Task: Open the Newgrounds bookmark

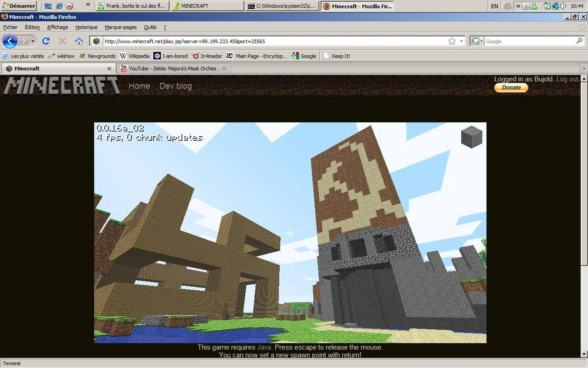Action: coord(97,56)
